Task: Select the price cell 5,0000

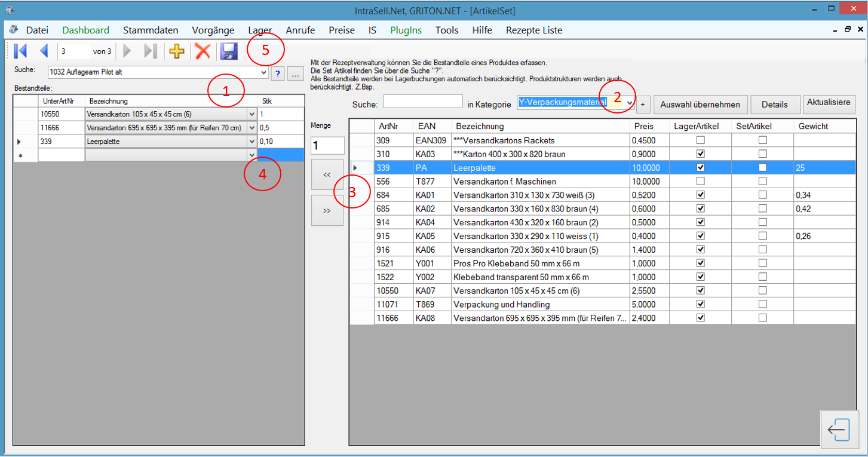Action: point(649,305)
